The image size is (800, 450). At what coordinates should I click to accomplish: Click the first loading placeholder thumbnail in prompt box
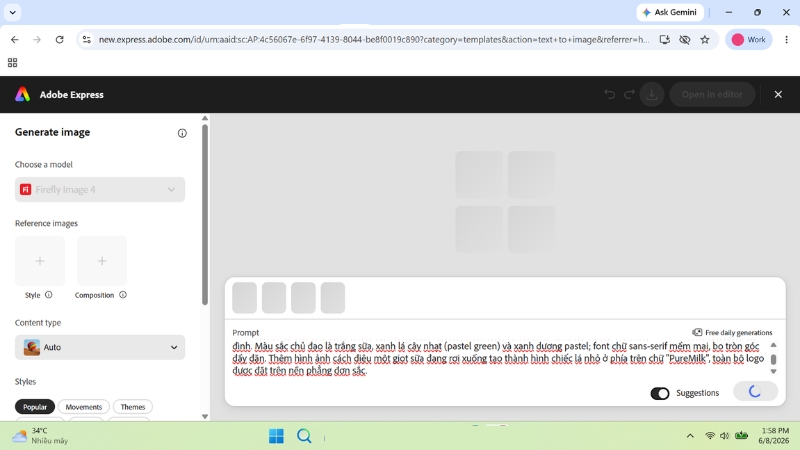tap(244, 297)
